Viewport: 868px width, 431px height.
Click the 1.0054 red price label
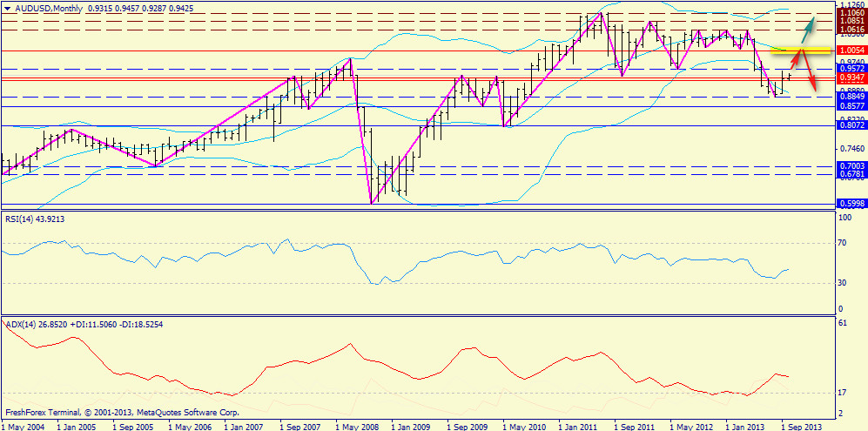point(850,51)
